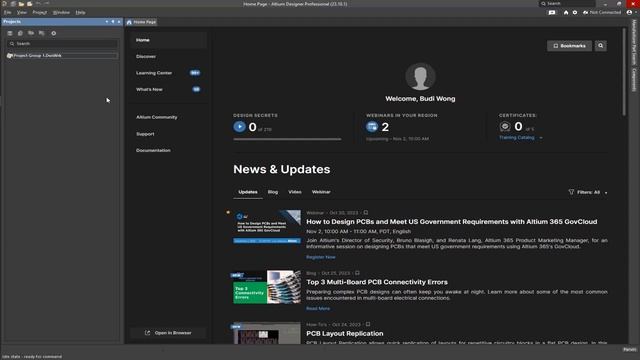Click the Altium logo icon in title bar
The width and height of the screenshot is (640, 360).
tap(4, 4)
